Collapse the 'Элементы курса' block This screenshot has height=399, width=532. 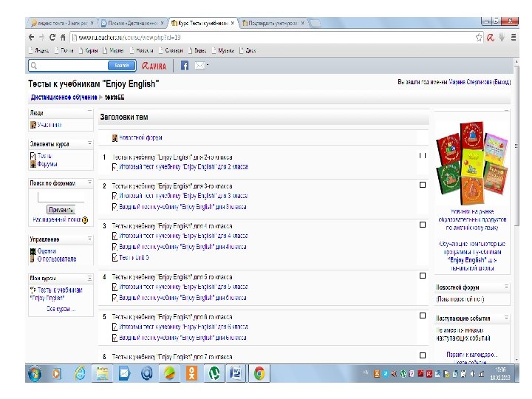coord(89,143)
